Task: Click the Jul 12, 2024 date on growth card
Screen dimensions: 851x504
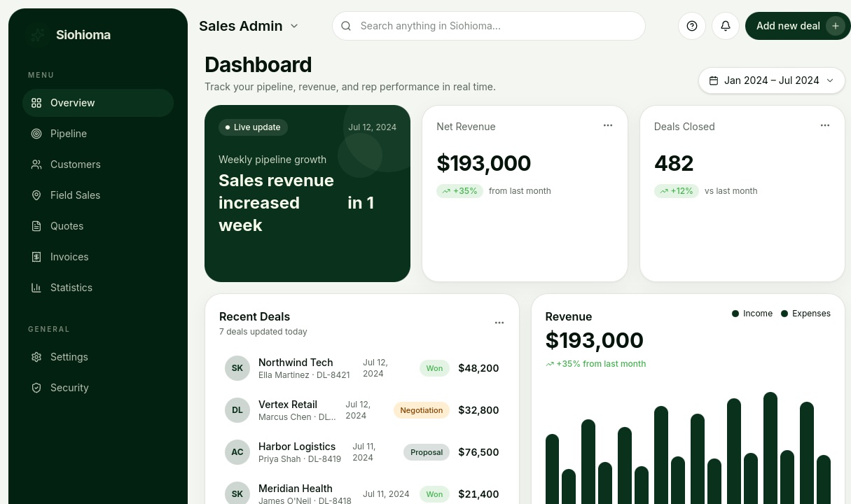Action: [372, 127]
